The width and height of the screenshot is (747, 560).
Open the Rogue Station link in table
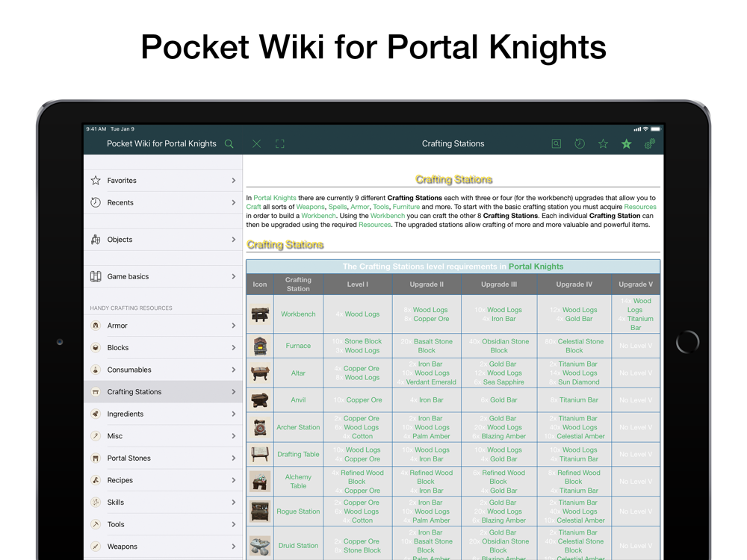(298, 511)
